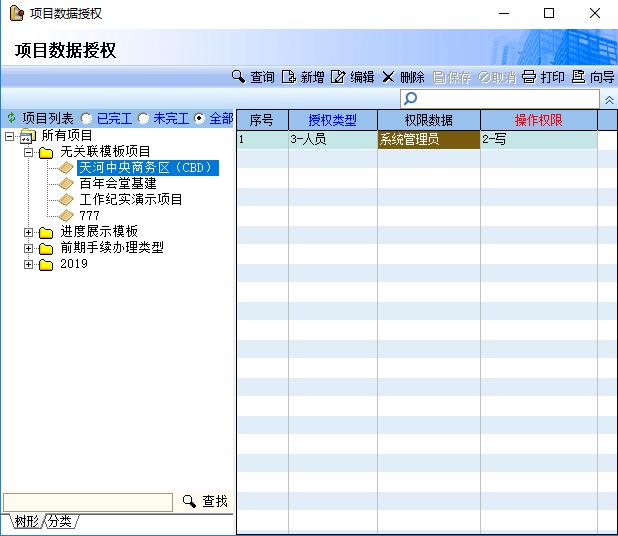Click the 删除 delete toolbar icon
Viewport: 618px width, 536px height.
pos(403,77)
